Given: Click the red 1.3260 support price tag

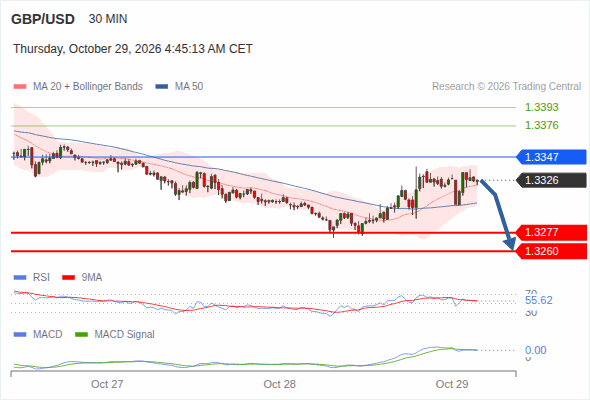Looking at the screenshot, I should [x=551, y=251].
